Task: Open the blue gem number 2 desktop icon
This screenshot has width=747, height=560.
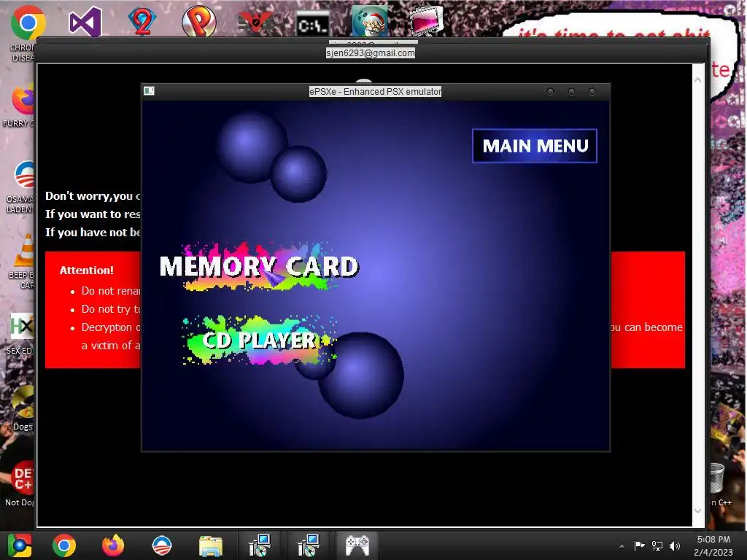Action: point(142,21)
